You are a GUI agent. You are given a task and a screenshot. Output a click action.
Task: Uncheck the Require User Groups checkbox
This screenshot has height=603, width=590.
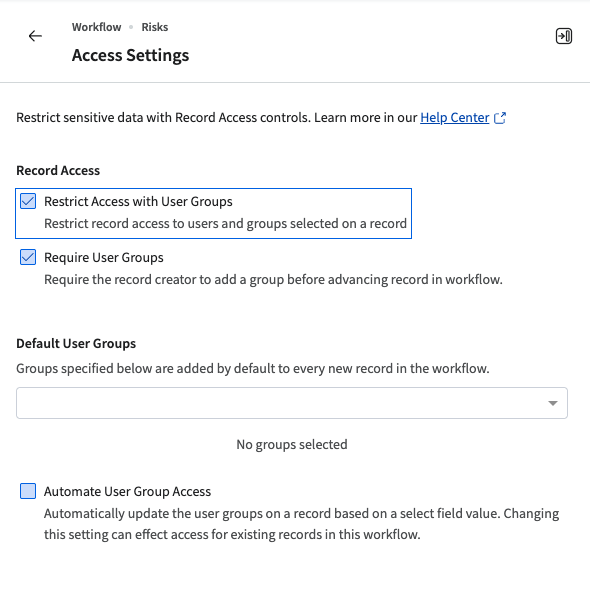click(28, 257)
